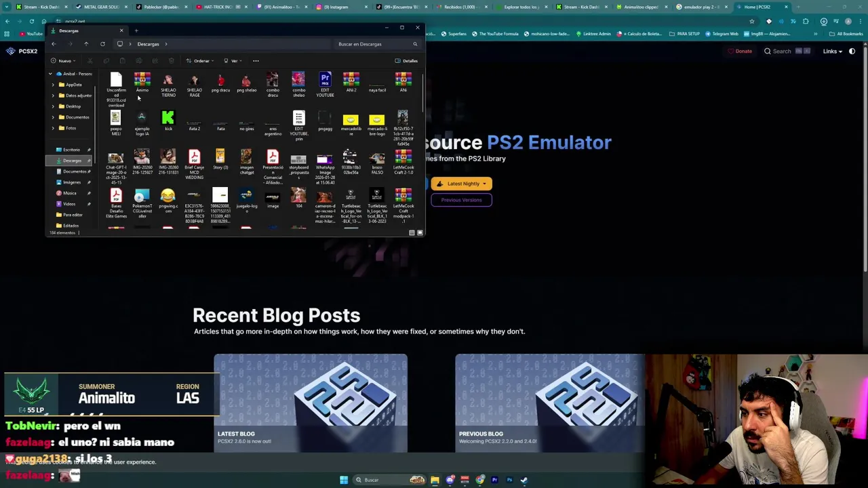Click the Donate link on PCSX2 site
Viewport: 868px width, 488px height.
coord(740,51)
